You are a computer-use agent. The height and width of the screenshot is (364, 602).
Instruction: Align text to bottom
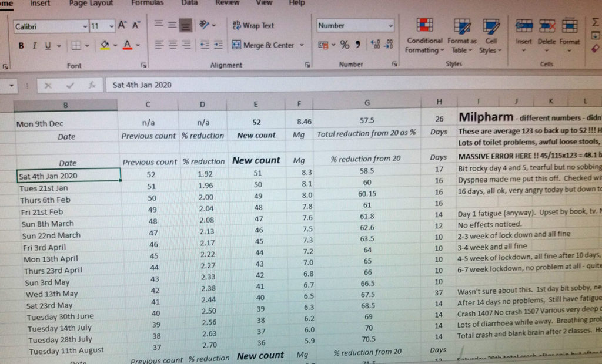[x=186, y=26]
